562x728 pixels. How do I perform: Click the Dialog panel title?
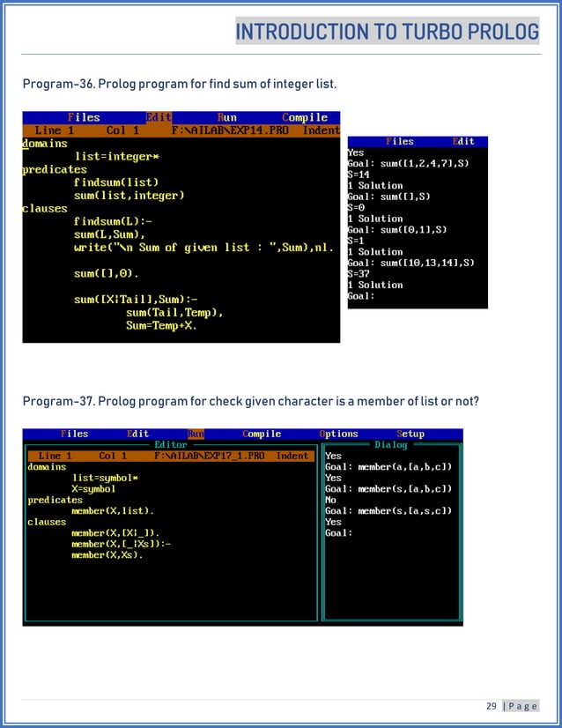[391, 445]
